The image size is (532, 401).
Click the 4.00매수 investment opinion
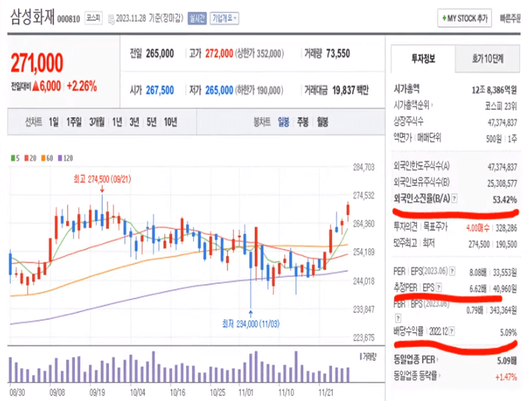pyautogui.click(x=478, y=228)
